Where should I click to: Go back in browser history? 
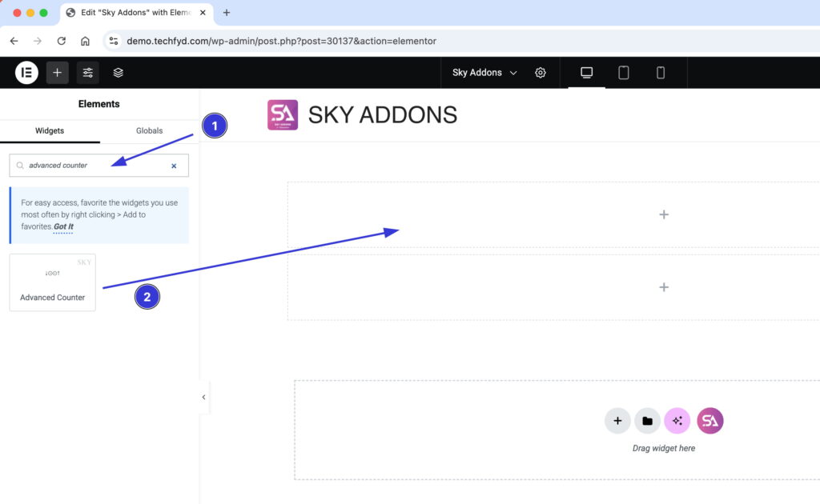tap(14, 41)
